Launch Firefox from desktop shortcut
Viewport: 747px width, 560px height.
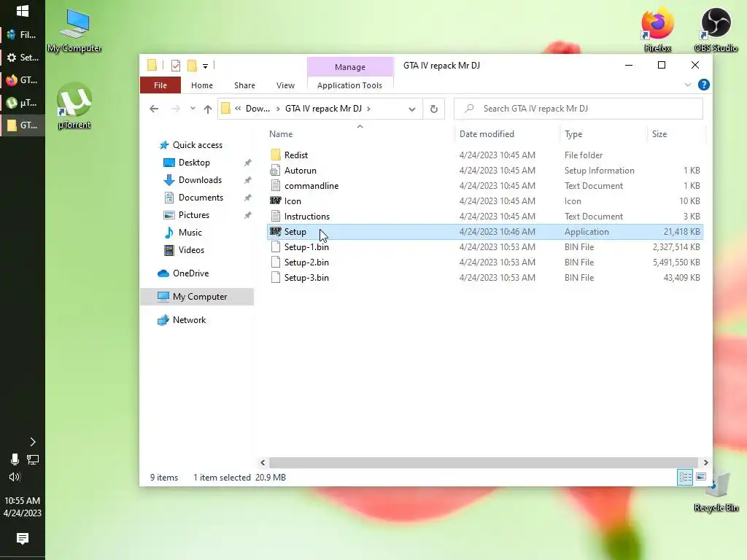click(657, 28)
